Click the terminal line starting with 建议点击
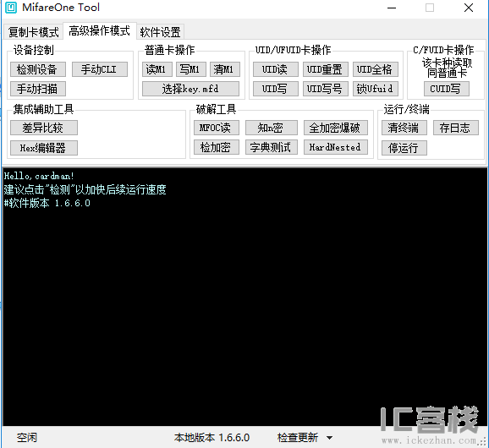 85,189
